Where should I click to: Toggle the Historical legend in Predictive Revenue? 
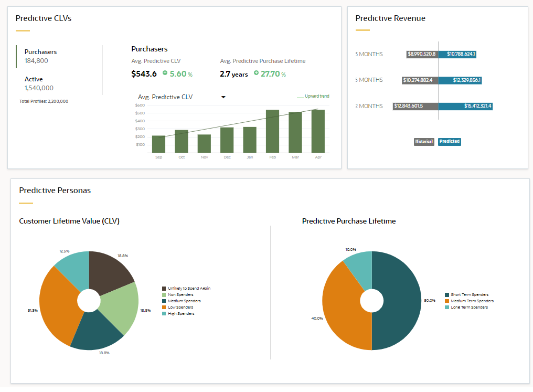424,142
